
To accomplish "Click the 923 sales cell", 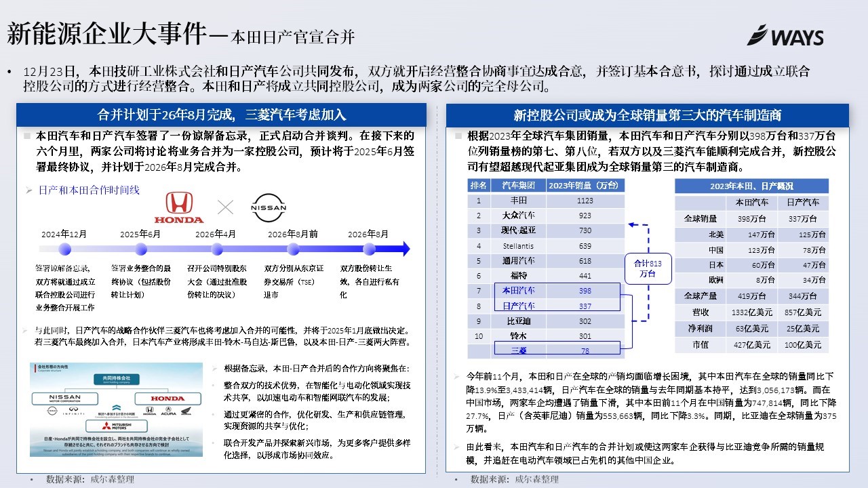I will coord(586,216).
